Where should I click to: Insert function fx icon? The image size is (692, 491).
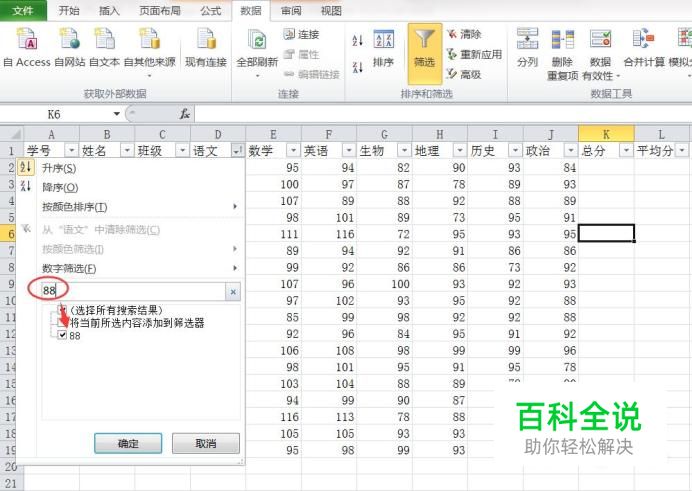pos(185,114)
